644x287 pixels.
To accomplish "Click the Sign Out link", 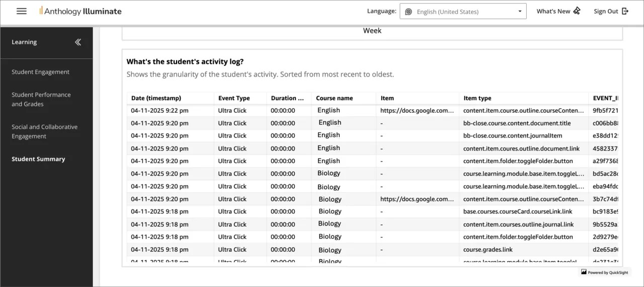I will 606,11.
